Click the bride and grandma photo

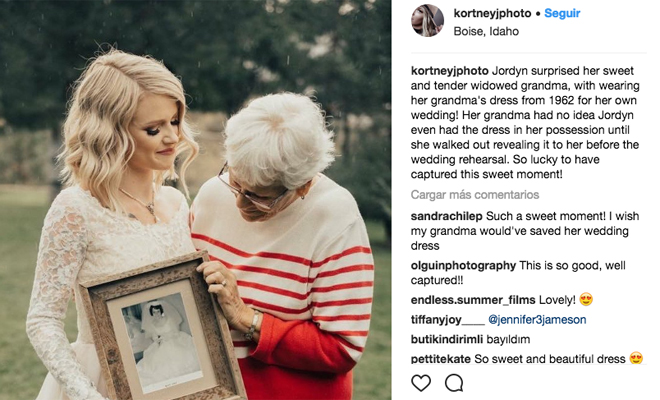(x=195, y=200)
